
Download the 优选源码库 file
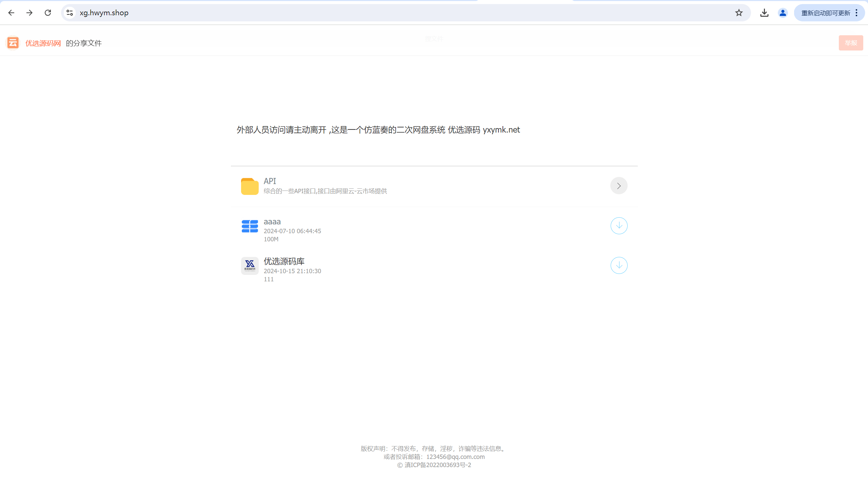tap(619, 265)
